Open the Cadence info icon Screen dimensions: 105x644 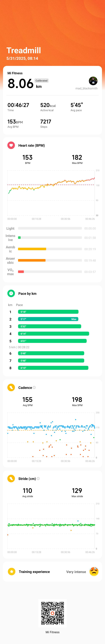tap(34, 387)
